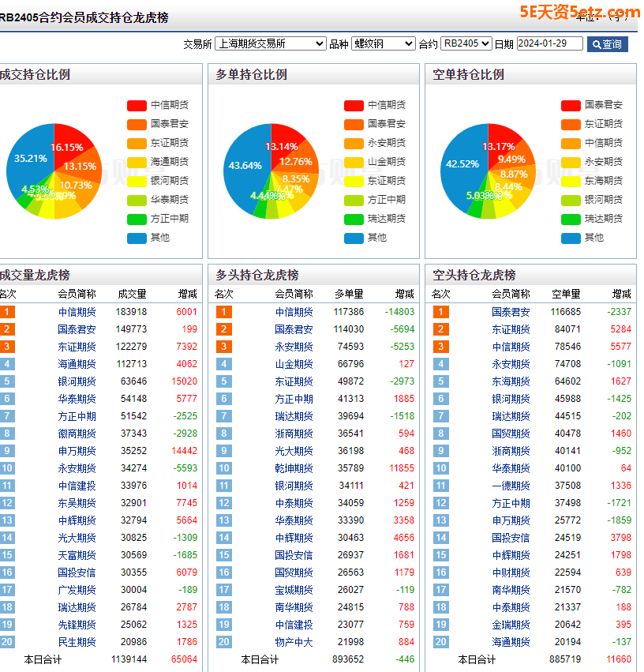The height and width of the screenshot is (672, 644).
Task: Click change value 15020 for 银河期货
Action: (185, 381)
